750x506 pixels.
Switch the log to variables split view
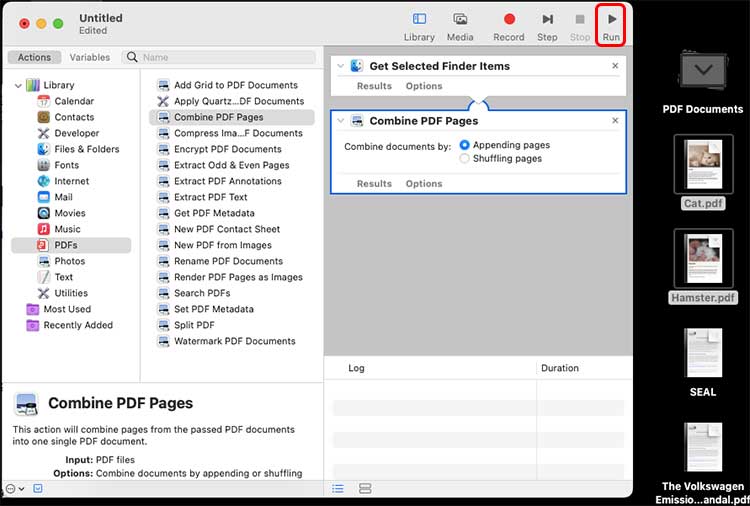[365, 489]
